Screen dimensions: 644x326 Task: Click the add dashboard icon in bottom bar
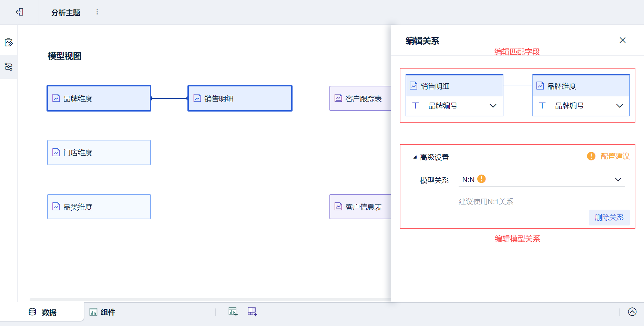[x=252, y=312]
